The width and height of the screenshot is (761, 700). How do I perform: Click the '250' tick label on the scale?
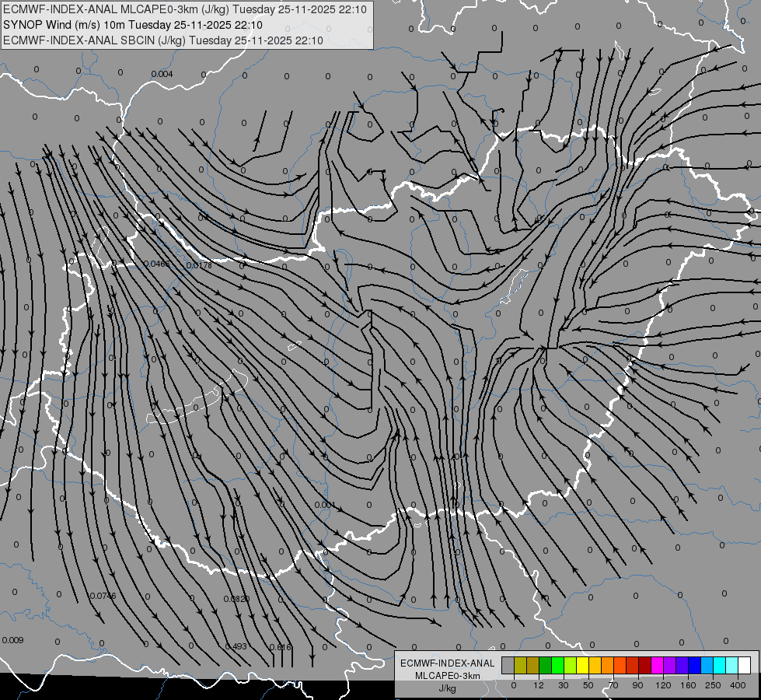click(713, 685)
